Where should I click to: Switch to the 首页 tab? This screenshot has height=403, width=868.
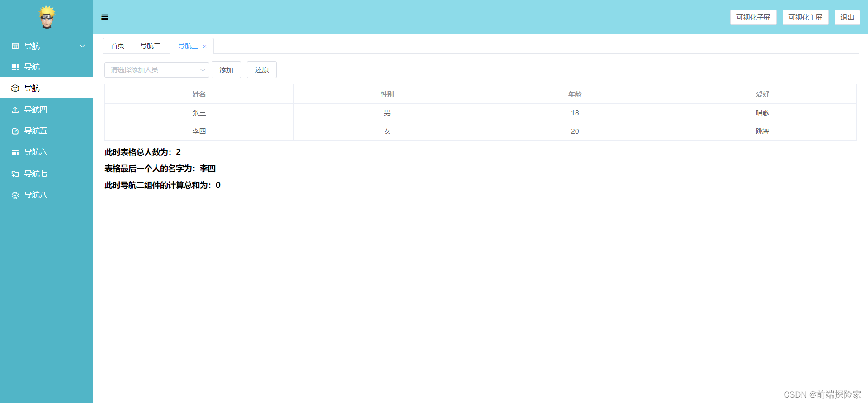point(118,46)
